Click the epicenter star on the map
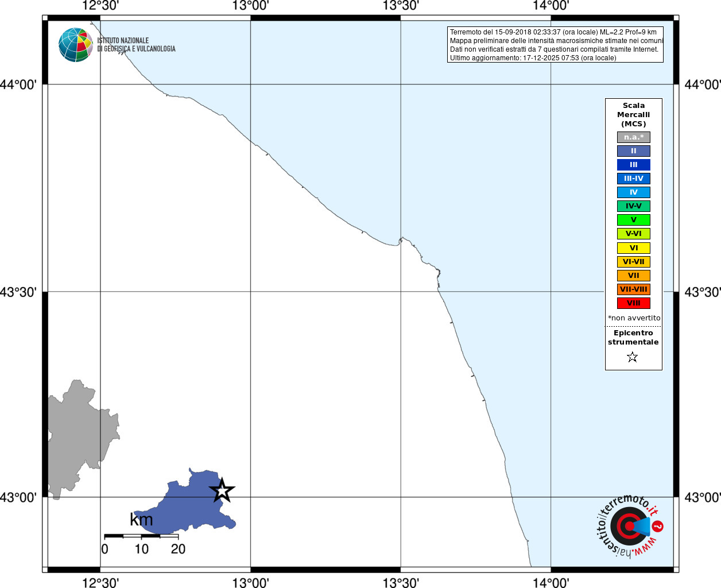 222,490
